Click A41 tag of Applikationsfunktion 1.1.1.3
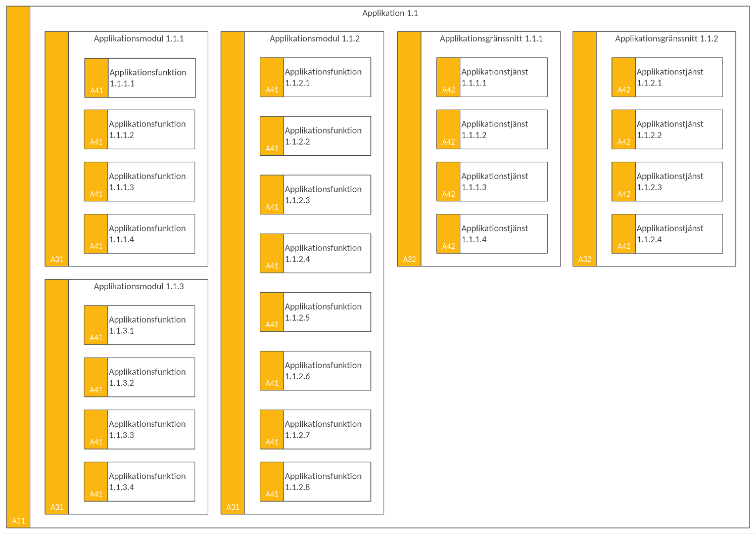Screen dimensions: 756x534 coord(96,194)
